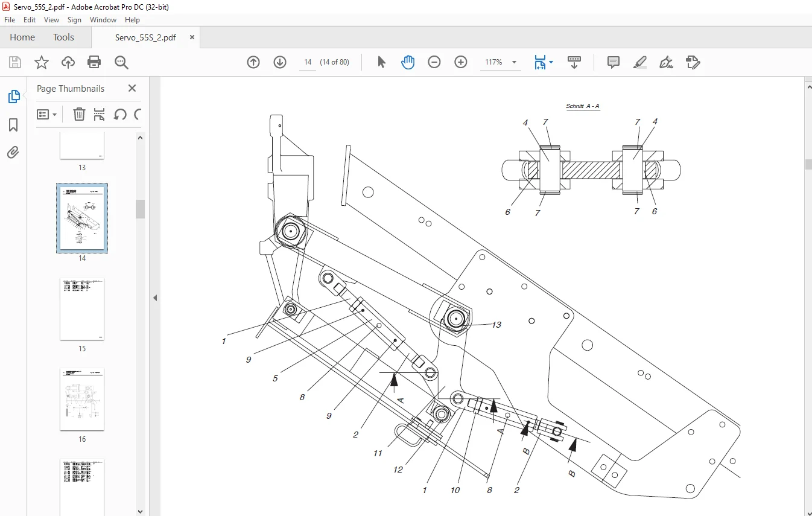
Task: Click the stamp and edit tool icon
Action: [x=693, y=62]
